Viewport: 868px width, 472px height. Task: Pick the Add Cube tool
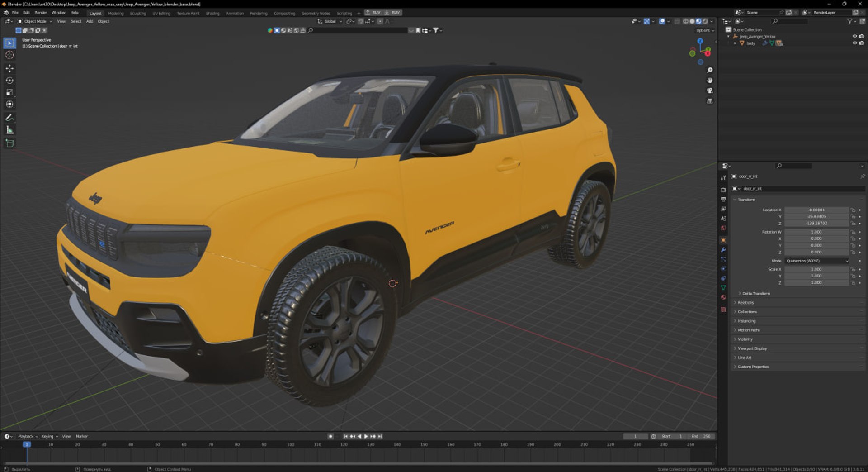pos(9,143)
